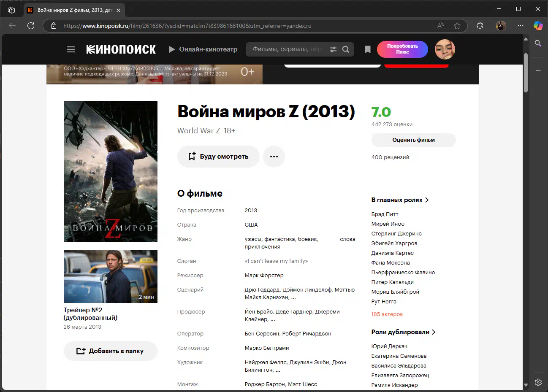Open composer Марко Белтрами link
The image size is (548, 392).
[267, 348]
